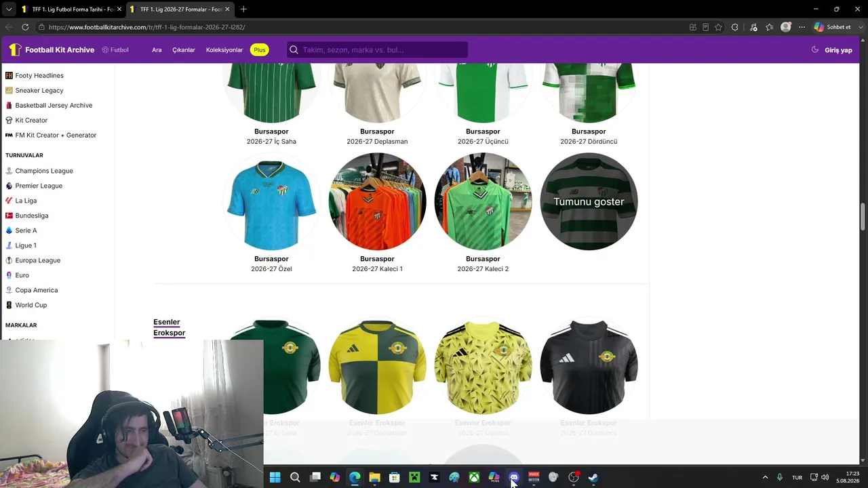
Task: Click the yellow Plus badge button
Action: (x=260, y=50)
